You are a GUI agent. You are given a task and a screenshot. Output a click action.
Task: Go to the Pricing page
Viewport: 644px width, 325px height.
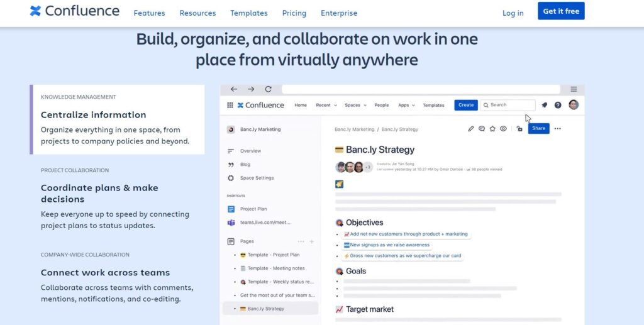coord(294,13)
